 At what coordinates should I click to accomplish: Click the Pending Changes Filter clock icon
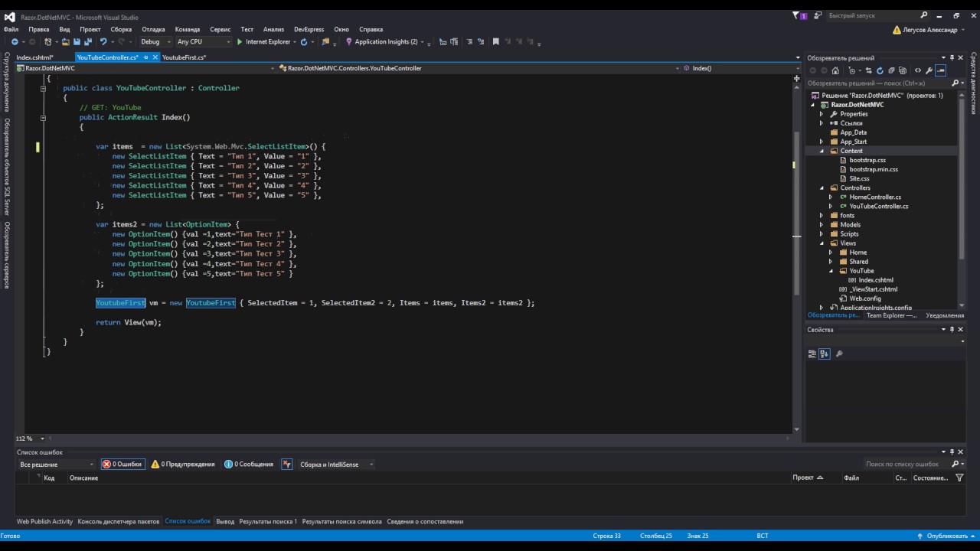[x=851, y=70]
